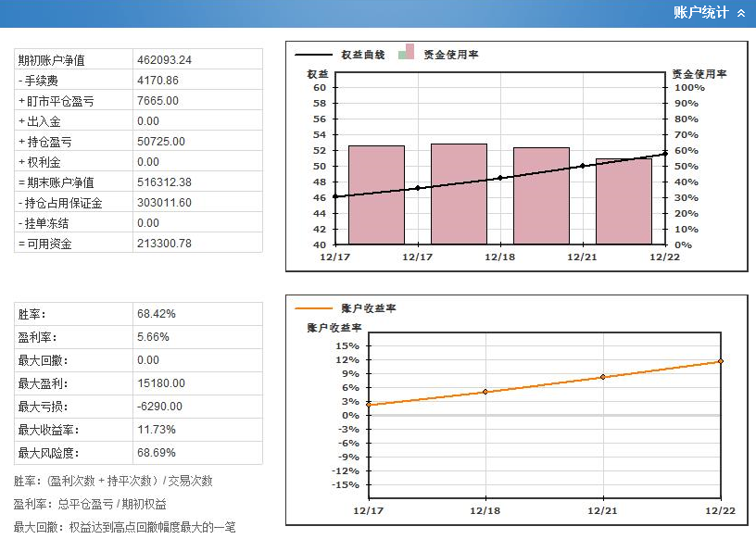Collapse the 账户统计 panel chevron
Viewport: 756px width, 539px height.
click(740, 13)
